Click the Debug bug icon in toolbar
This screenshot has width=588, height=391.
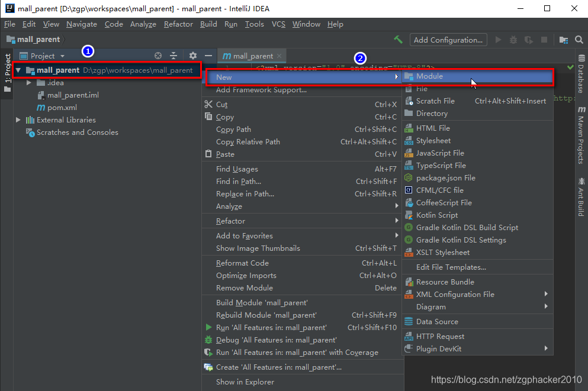pos(513,40)
